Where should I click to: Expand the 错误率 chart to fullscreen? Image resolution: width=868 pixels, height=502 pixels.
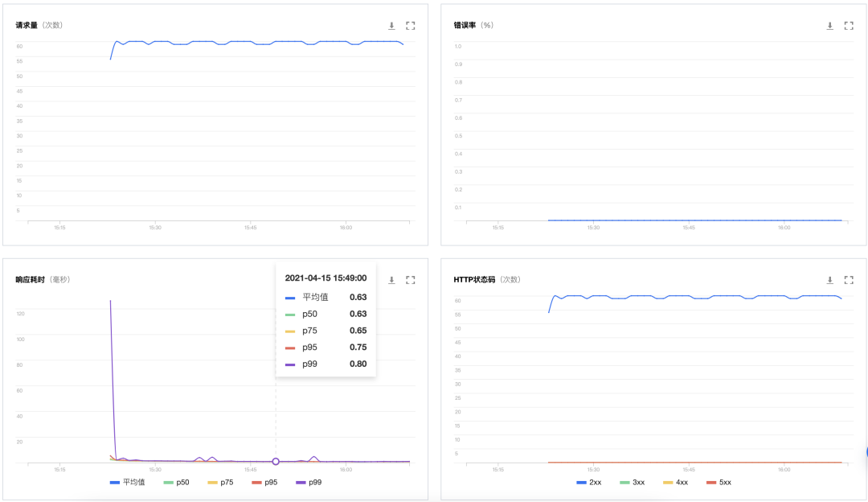[849, 26]
